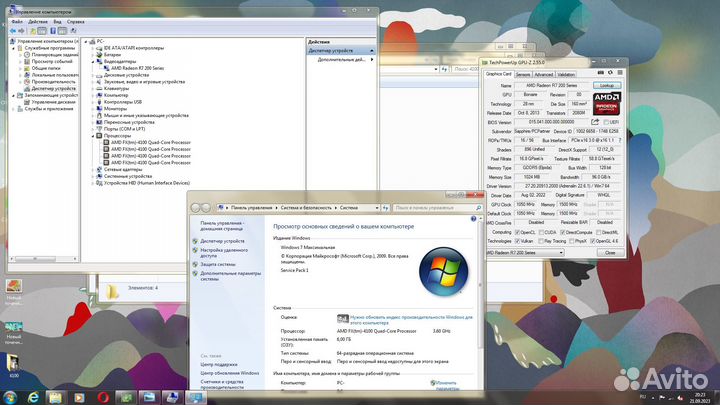Viewport: 720px width, 405px height.
Task: Select Event Viewer in Computer Management tree
Action: click(x=48, y=62)
